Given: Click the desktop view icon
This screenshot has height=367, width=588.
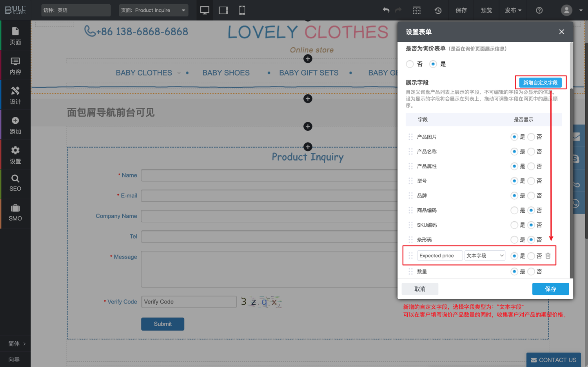Looking at the screenshot, I should [204, 10].
